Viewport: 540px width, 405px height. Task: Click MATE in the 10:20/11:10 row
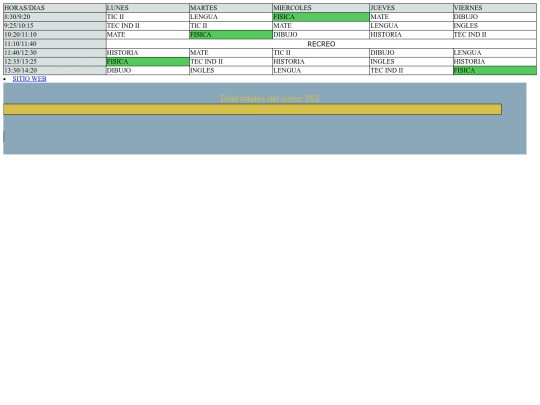tap(148, 35)
